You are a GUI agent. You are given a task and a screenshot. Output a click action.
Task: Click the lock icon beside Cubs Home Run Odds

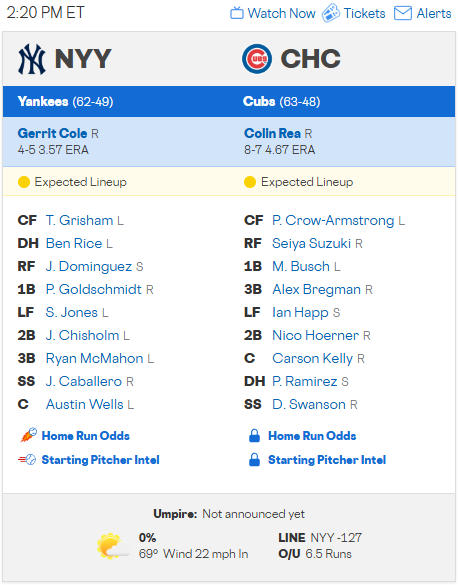[254, 435]
